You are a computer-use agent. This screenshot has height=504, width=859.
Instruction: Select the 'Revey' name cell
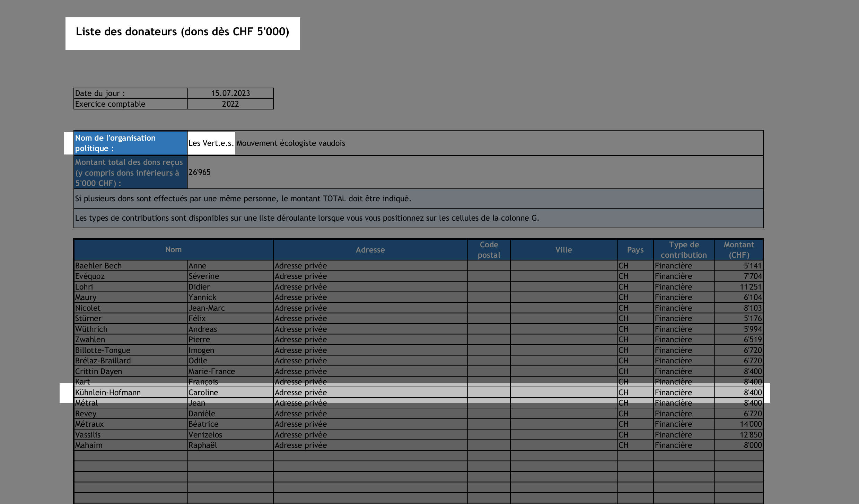(x=131, y=414)
